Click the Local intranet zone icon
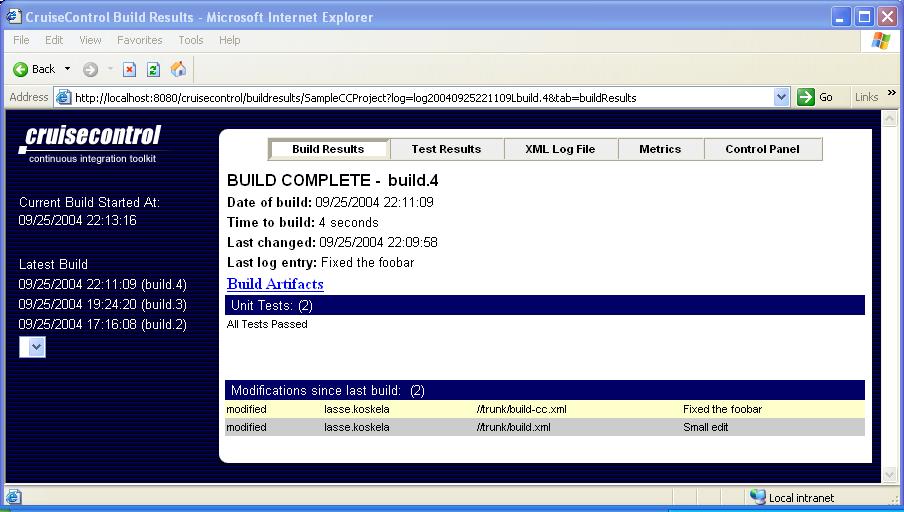This screenshot has width=904, height=512. click(758, 497)
